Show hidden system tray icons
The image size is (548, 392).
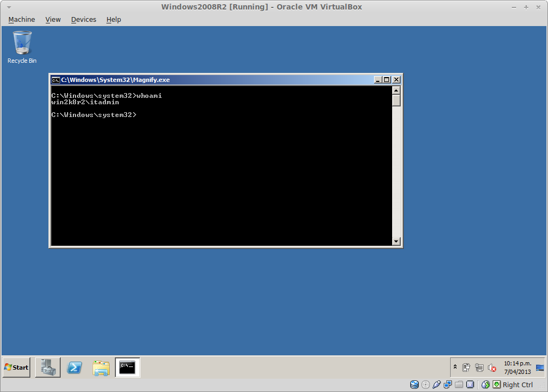tap(455, 367)
